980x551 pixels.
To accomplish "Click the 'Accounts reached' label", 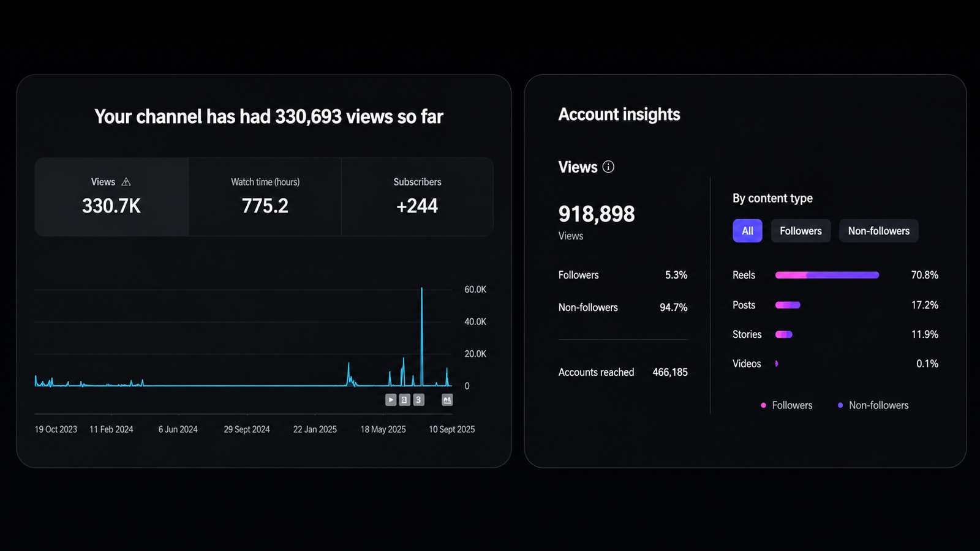I will tap(596, 372).
